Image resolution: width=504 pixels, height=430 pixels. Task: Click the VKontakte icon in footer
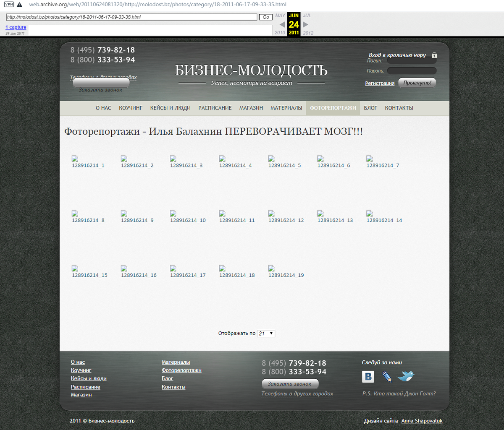point(368,377)
